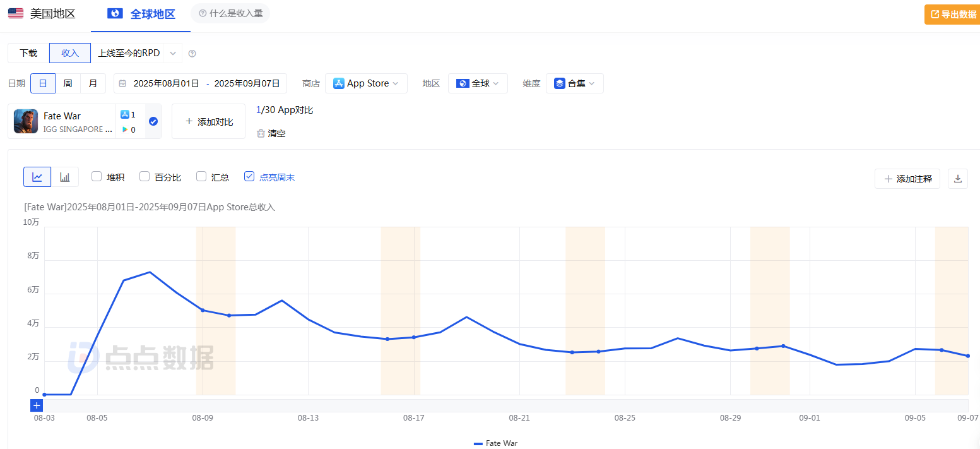
Task: Click the calendar icon in date range
Action: click(122, 83)
